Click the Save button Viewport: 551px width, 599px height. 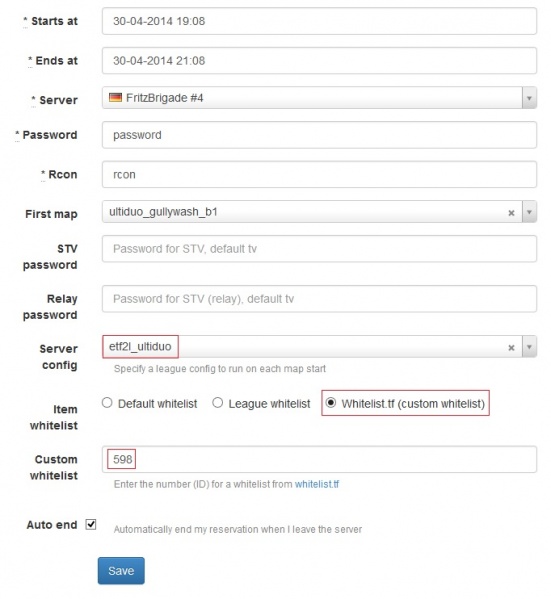click(121, 571)
